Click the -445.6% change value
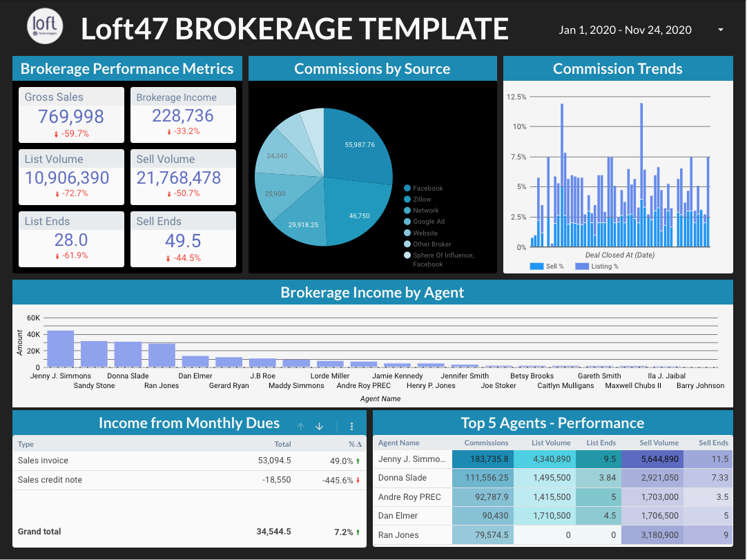 click(x=338, y=480)
